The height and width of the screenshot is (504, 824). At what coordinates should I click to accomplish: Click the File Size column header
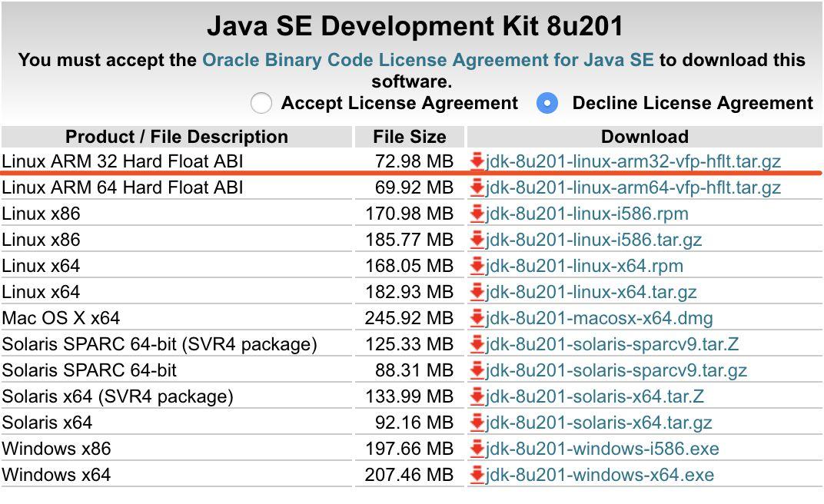click(x=409, y=137)
